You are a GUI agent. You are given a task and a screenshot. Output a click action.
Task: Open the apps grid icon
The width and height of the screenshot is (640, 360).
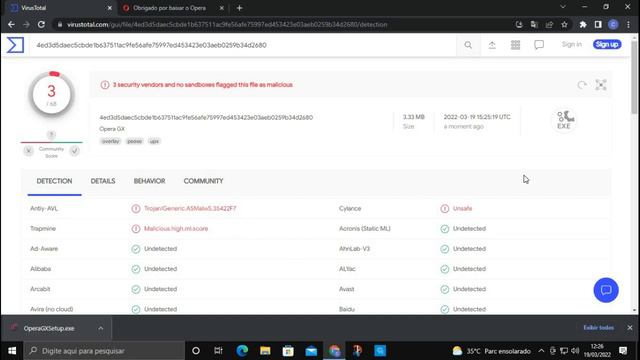click(x=516, y=45)
